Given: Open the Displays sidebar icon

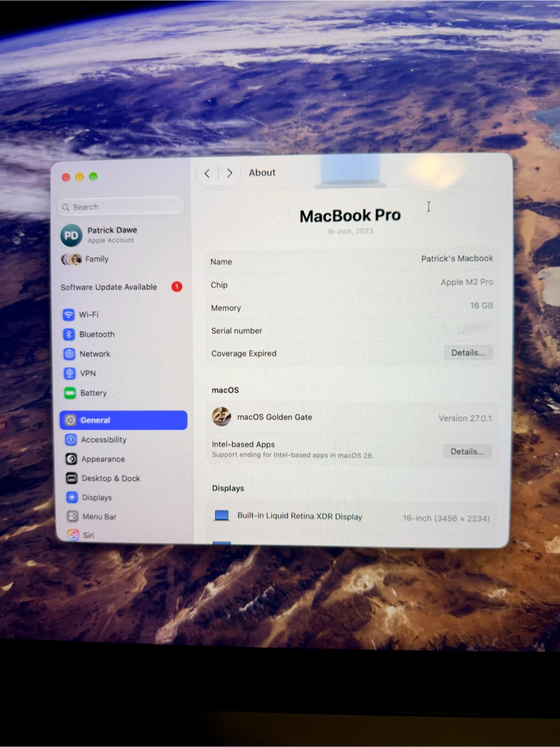Looking at the screenshot, I should tap(72, 497).
